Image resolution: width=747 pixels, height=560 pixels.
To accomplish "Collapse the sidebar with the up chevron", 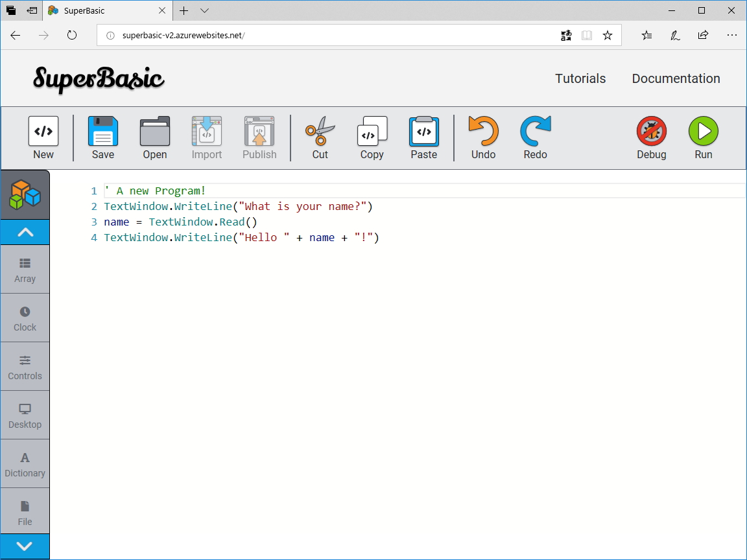I will (x=25, y=231).
